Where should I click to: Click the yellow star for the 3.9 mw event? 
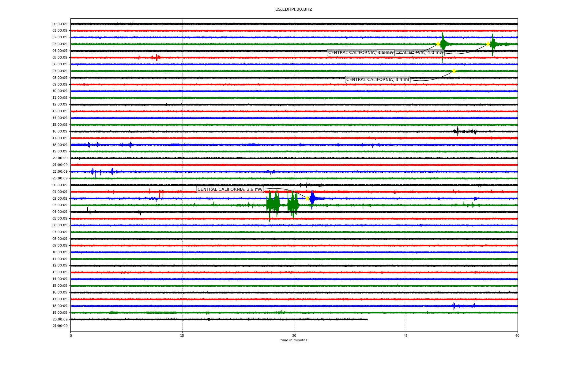click(307, 198)
